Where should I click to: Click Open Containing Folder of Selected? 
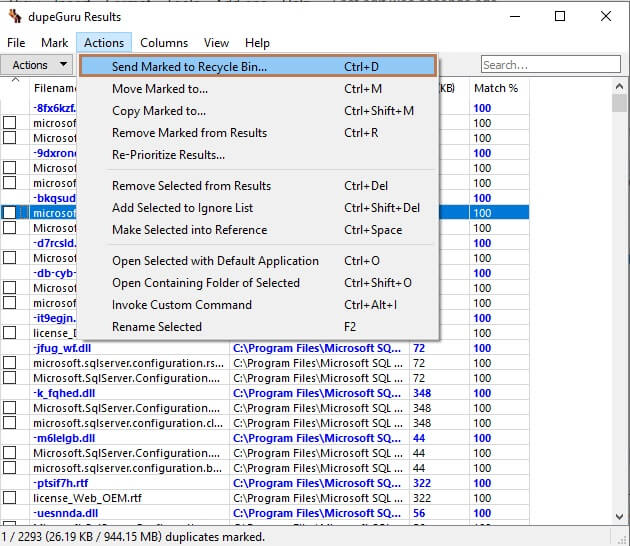point(205,283)
